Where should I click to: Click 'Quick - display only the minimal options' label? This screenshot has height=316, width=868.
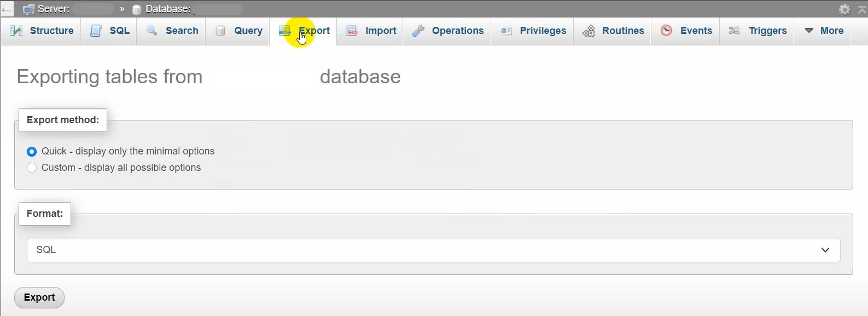(x=128, y=151)
